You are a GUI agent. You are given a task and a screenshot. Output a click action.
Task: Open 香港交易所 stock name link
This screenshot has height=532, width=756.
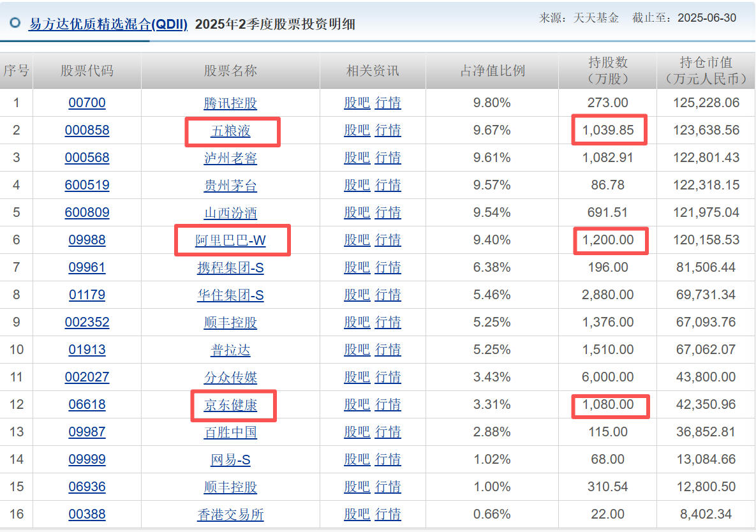tap(230, 515)
